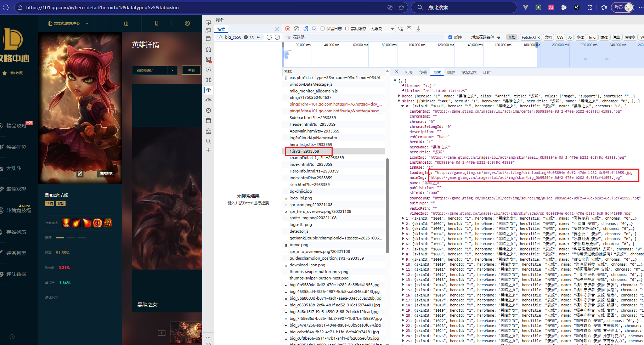Switch to the 计时 tab
The height and width of the screenshot is (345, 644).
click(x=487, y=73)
